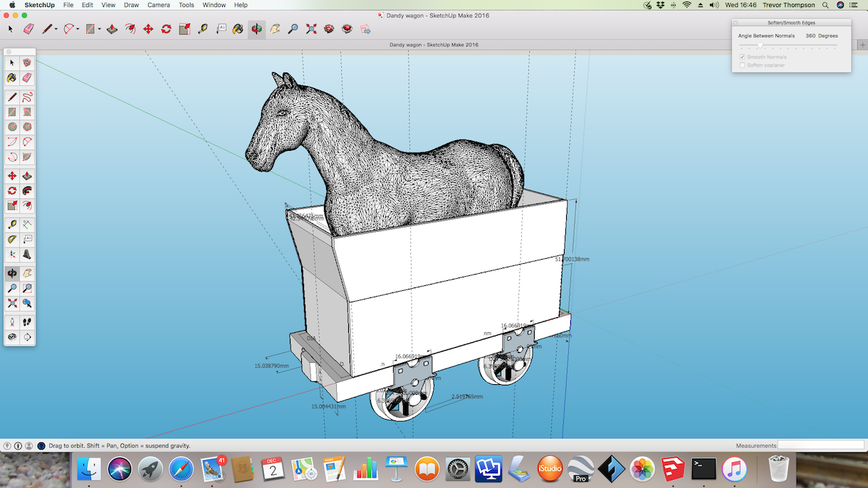Open System Preferences from the Dock
868x488 pixels.
pyautogui.click(x=458, y=469)
